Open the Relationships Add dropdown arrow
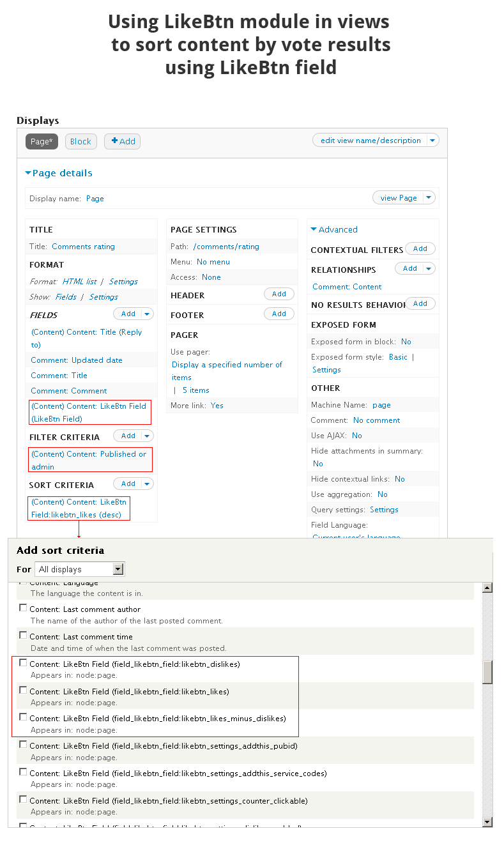The height and width of the screenshot is (847, 504). click(x=429, y=268)
